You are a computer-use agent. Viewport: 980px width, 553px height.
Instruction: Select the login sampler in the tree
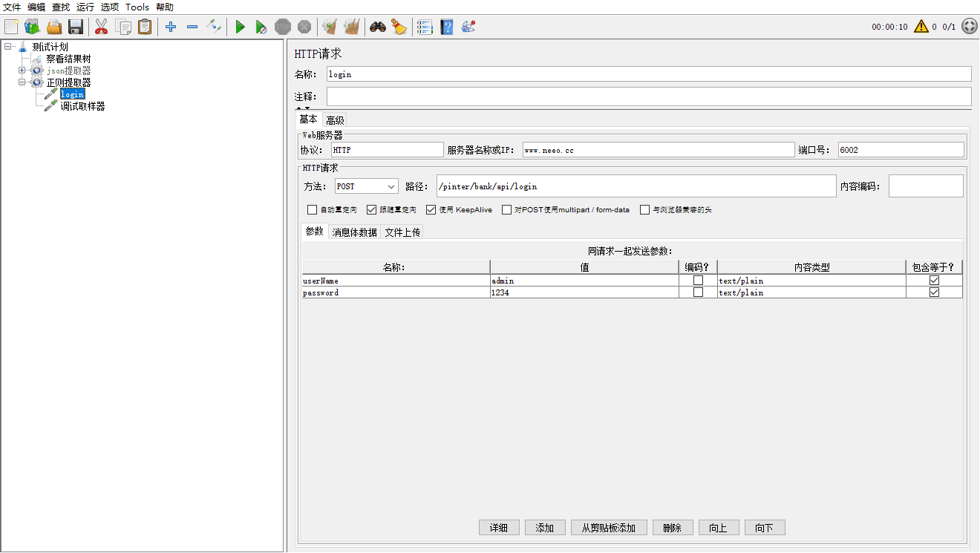72,94
